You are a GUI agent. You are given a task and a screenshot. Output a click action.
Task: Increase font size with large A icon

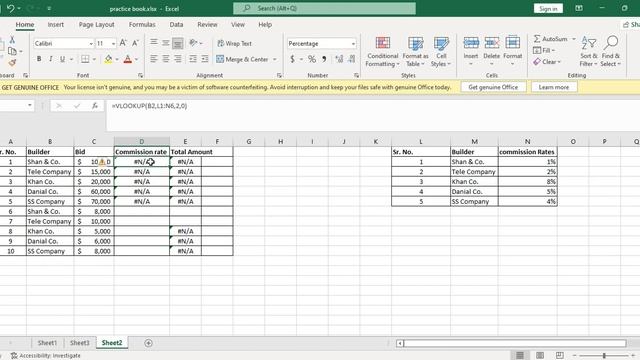coord(123,43)
